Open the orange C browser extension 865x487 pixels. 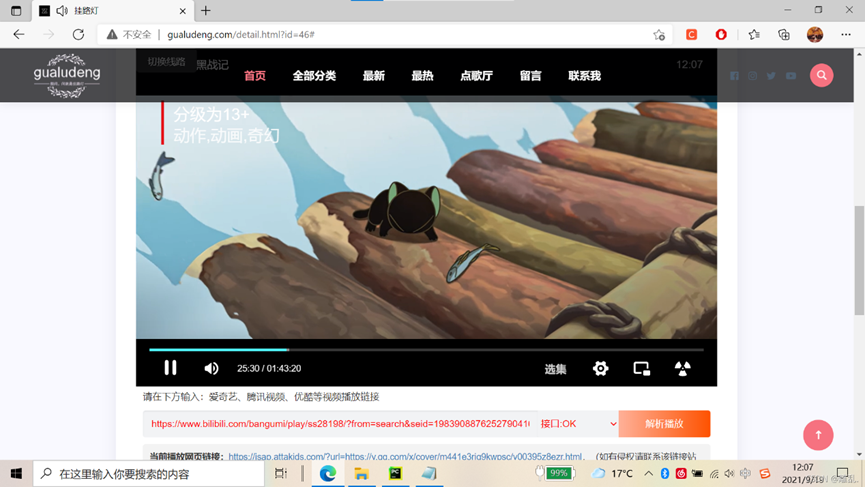tap(691, 34)
